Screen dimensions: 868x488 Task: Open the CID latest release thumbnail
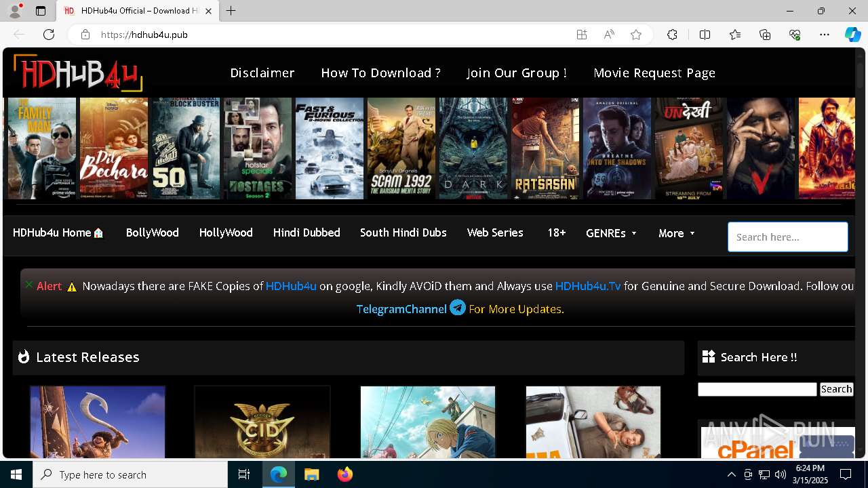[x=262, y=422]
